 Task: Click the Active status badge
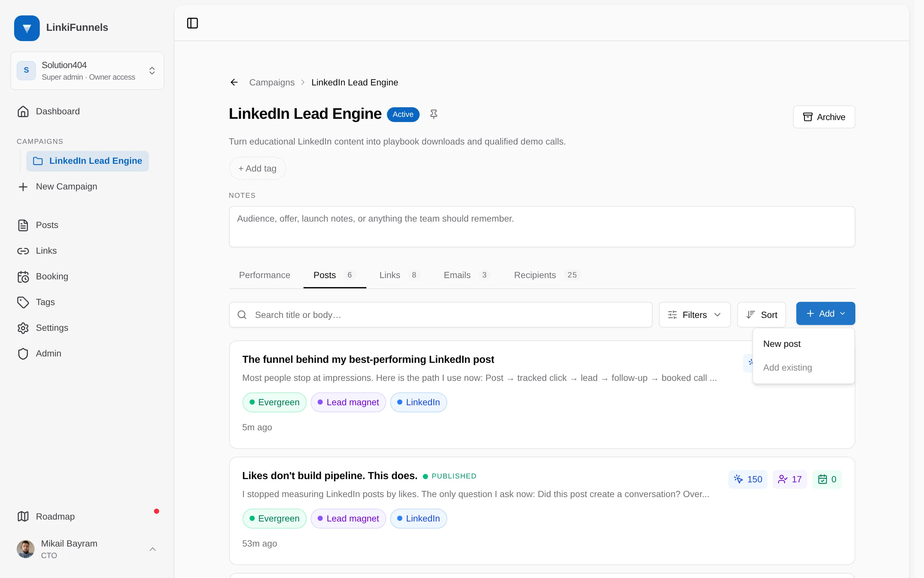pyautogui.click(x=403, y=114)
